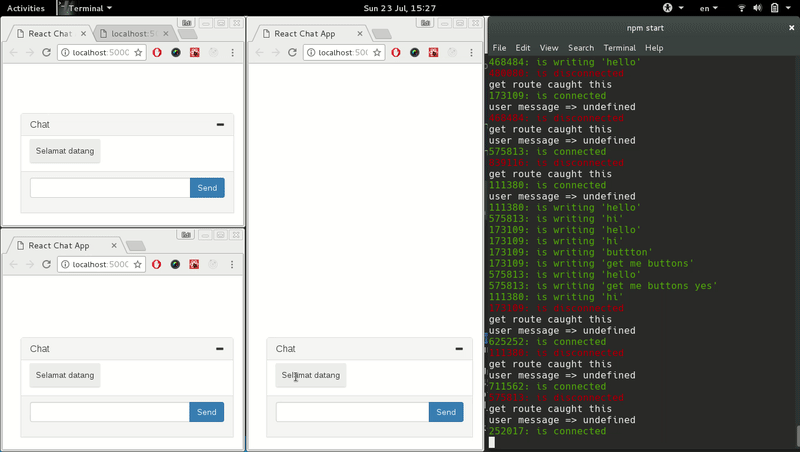
Task: Collapse Chat panel in top-left window
Action: [220, 124]
